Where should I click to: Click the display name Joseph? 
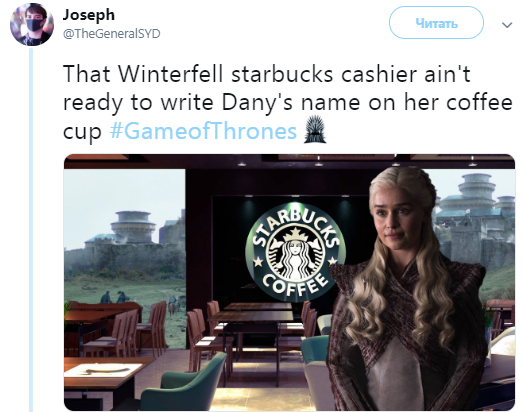click(x=89, y=15)
